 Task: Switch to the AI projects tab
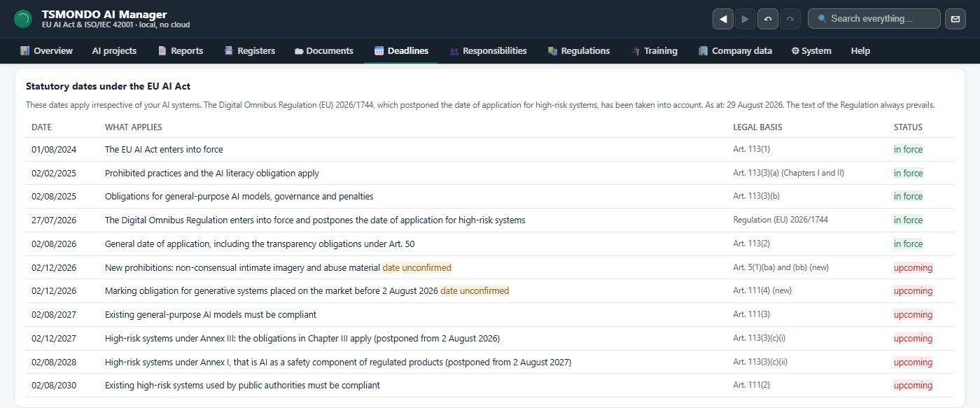(114, 50)
